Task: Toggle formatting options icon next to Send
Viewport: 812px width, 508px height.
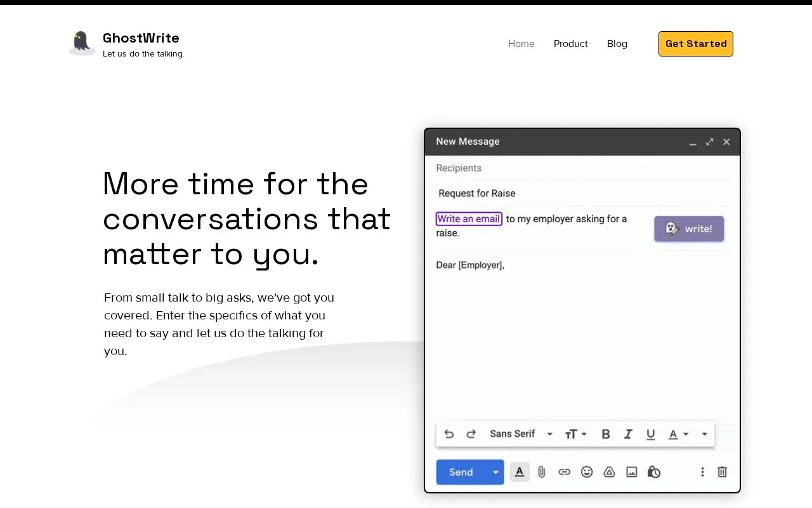Action: [x=520, y=472]
